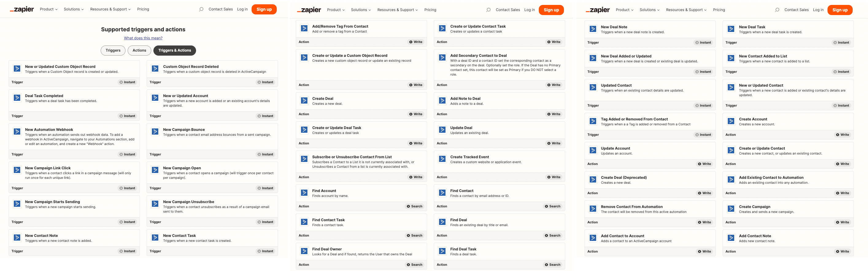Select the Triggers filter tab

coord(113,51)
